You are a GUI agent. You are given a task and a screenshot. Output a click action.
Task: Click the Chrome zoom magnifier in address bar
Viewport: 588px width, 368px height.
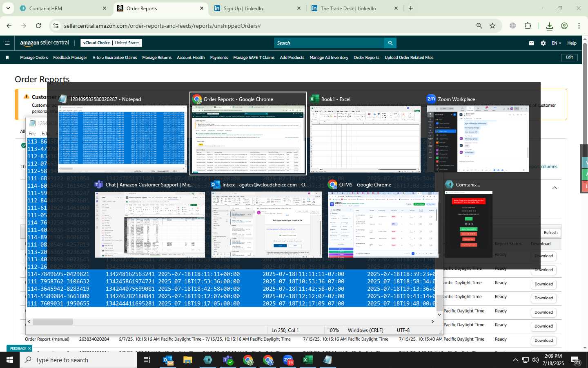point(479,26)
